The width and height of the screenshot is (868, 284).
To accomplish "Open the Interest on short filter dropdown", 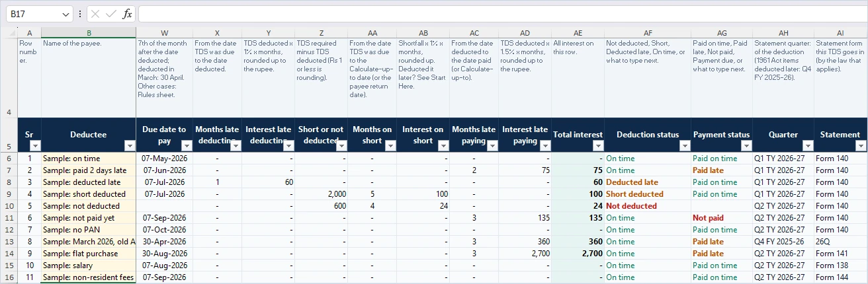I will 444,146.
